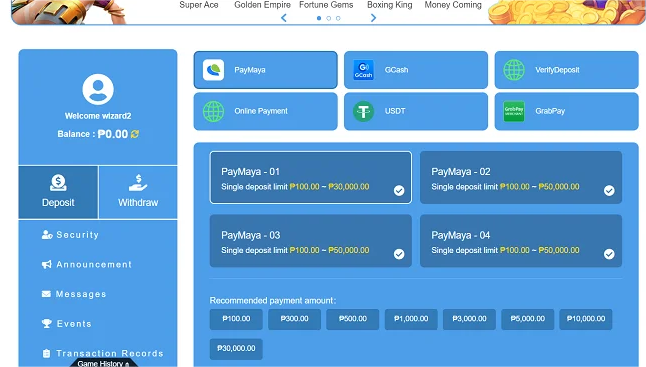
Task: Click the user avatar profile icon
Action: [98, 89]
